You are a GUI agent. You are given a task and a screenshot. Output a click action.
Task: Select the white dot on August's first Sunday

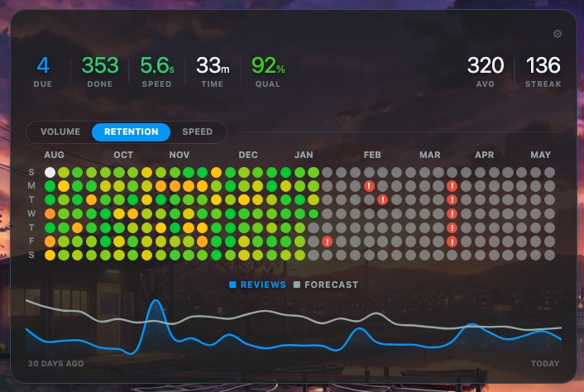(50, 172)
